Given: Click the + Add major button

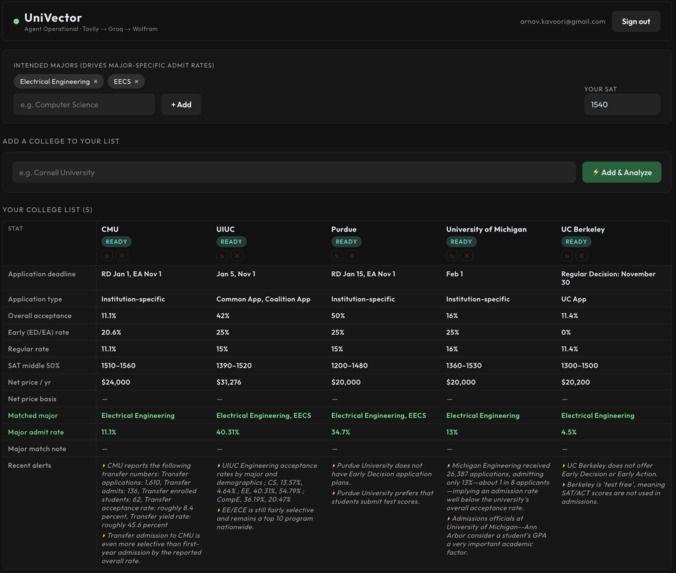Looking at the screenshot, I should [181, 104].
